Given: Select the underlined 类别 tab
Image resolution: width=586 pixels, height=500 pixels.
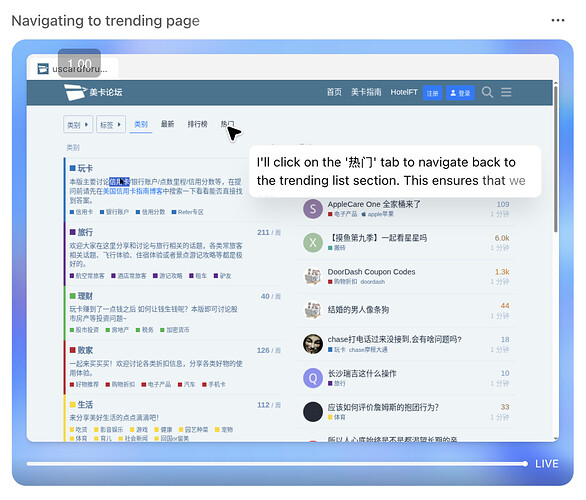Looking at the screenshot, I should tap(141, 124).
